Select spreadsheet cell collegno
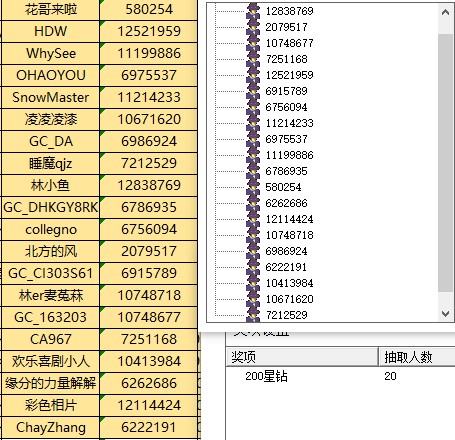This screenshot has width=455, height=440. (x=51, y=229)
